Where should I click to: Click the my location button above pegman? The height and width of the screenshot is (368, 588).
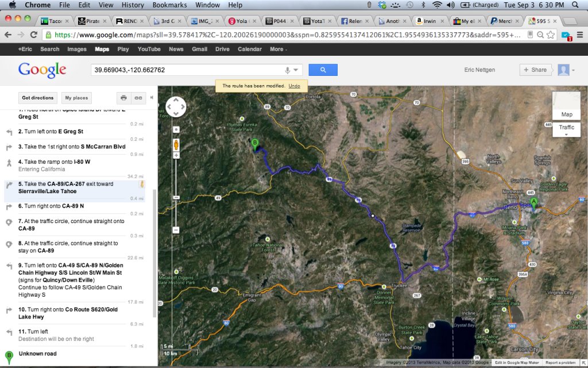[x=176, y=129]
